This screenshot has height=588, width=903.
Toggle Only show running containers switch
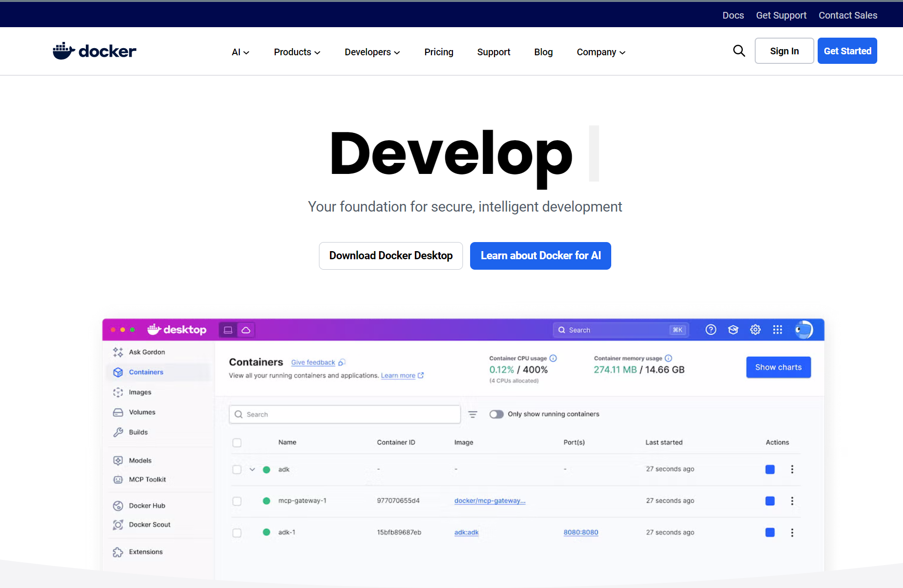pos(496,414)
